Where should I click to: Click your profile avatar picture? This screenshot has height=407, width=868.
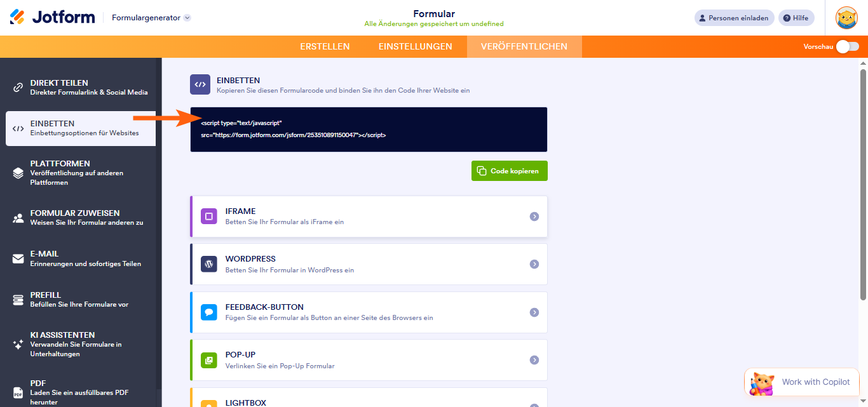point(846,17)
